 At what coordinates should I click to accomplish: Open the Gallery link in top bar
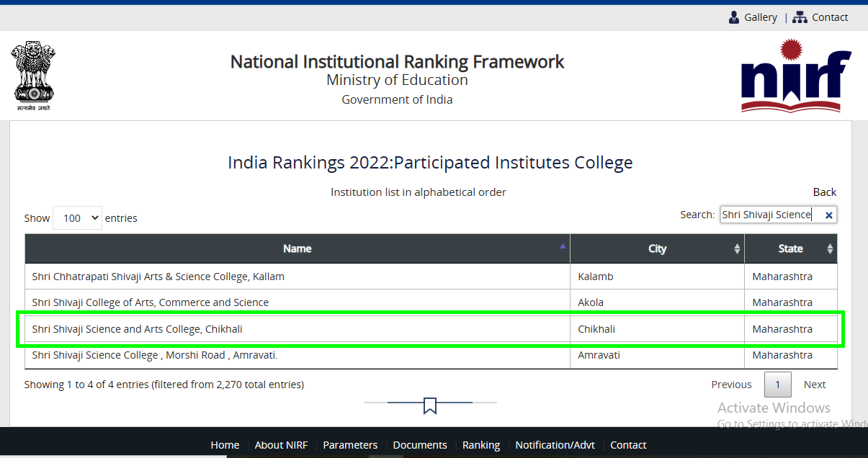pos(761,17)
